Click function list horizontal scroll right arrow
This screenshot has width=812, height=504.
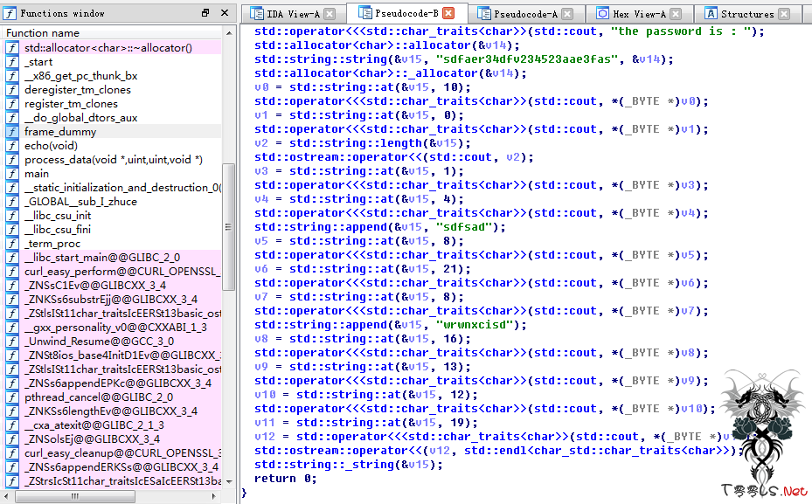click(214, 496)
